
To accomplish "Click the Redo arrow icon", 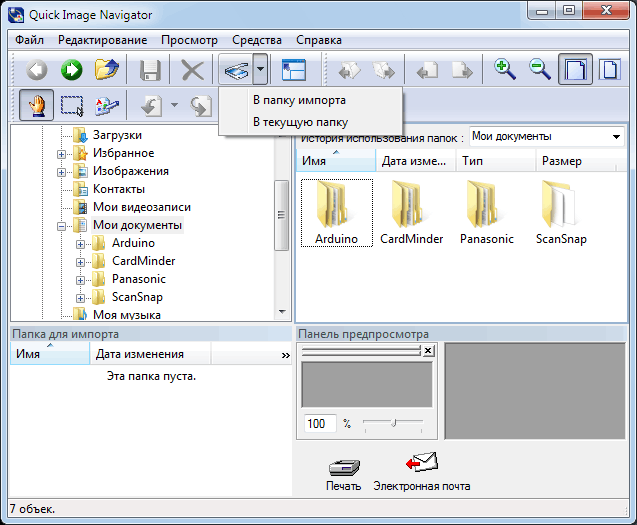I will click(x=202, y=106).
